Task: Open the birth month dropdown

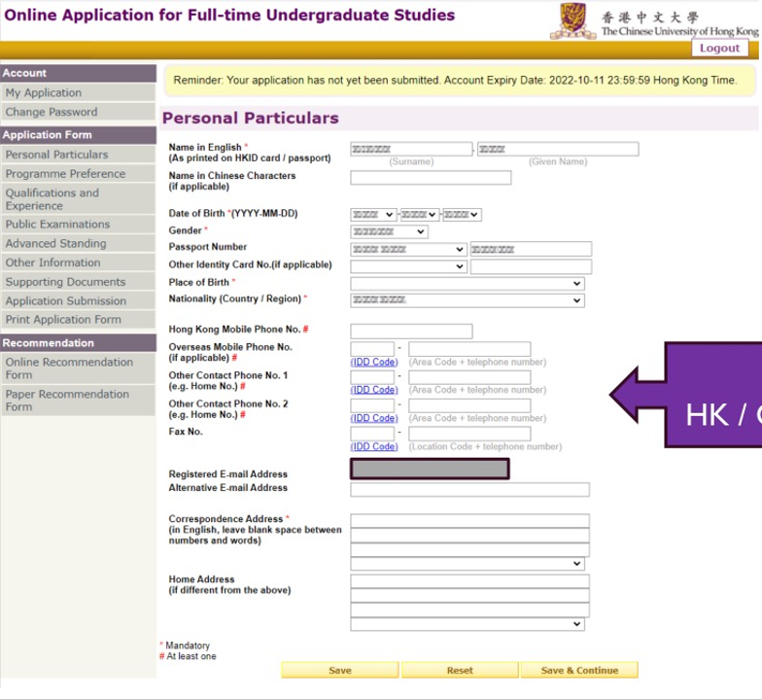Action: [x=419, y=214]
